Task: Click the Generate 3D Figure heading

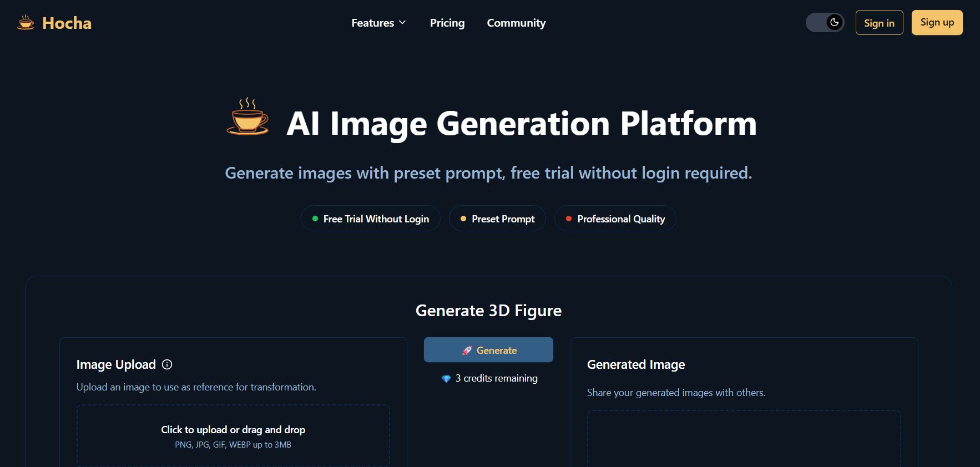Action: point(488,311)
